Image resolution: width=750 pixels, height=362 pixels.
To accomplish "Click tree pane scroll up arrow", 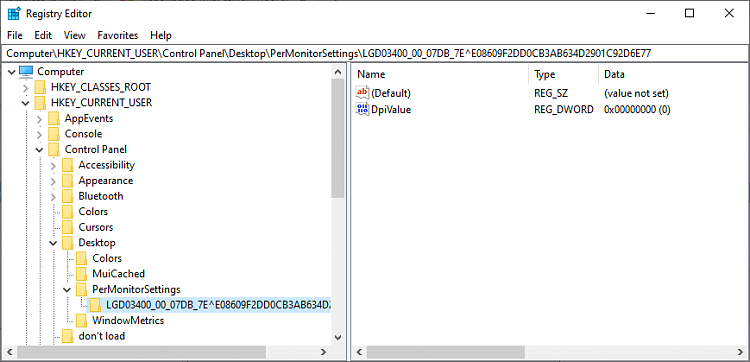I will (x=338, y=72).
